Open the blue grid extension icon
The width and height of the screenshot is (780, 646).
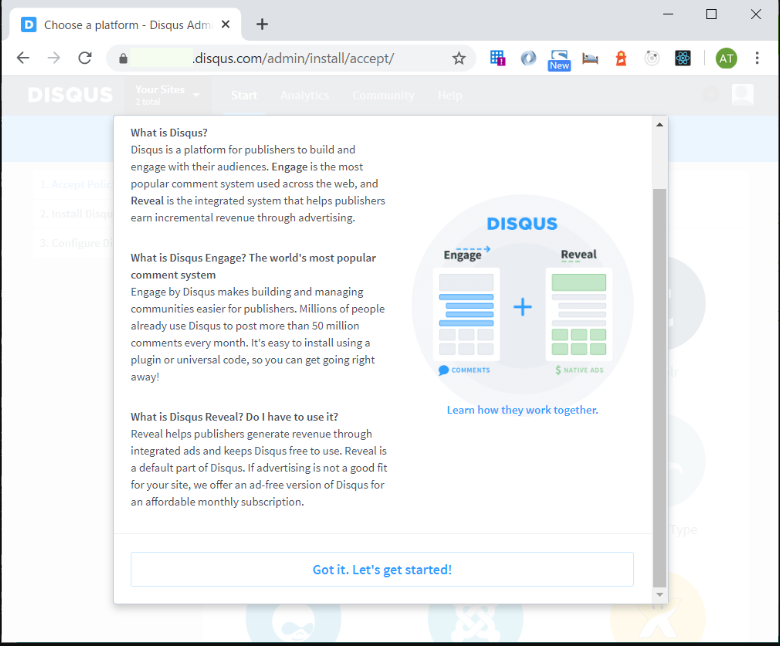(497, 58)
